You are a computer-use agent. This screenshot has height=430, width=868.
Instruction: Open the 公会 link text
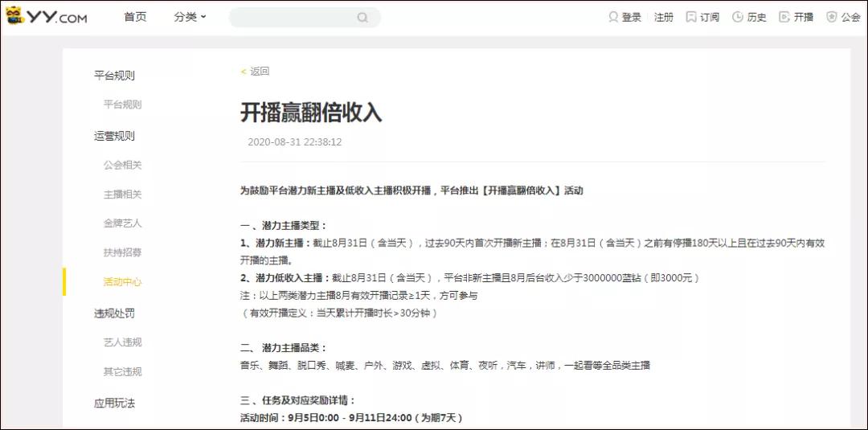click(851, 17)
